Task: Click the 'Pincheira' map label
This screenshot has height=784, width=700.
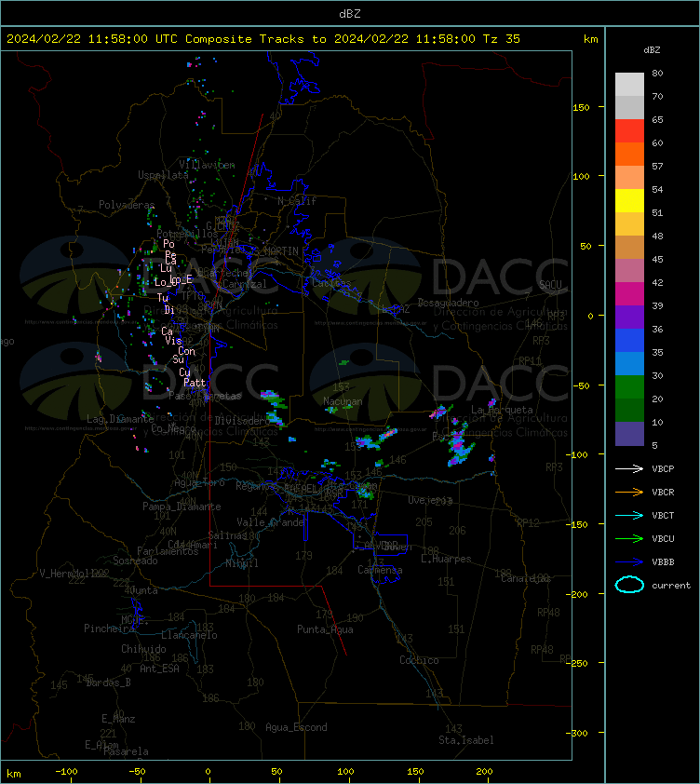Action: pos(109,628)
